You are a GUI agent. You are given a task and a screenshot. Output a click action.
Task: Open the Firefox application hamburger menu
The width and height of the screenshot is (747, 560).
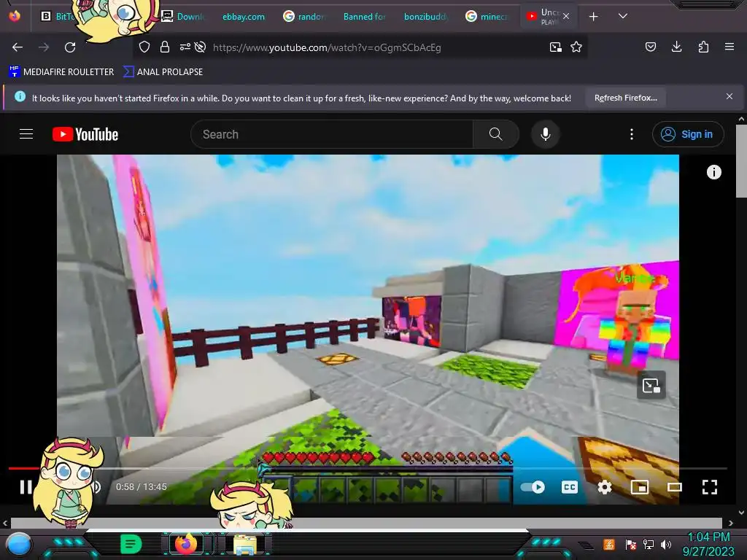click(729, 47)
